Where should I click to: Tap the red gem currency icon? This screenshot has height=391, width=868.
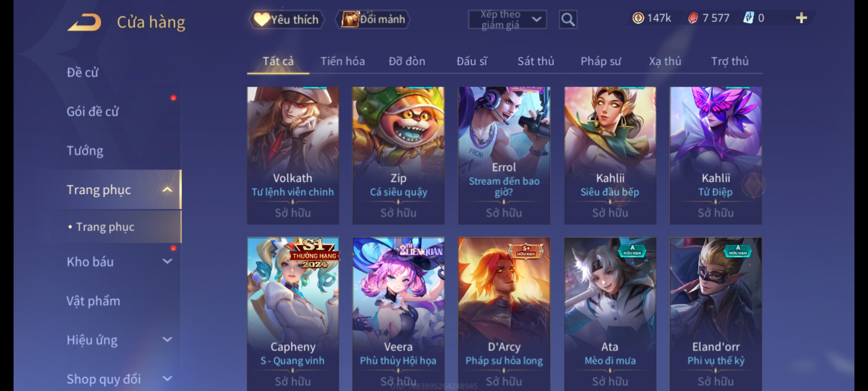pos(693,18)
